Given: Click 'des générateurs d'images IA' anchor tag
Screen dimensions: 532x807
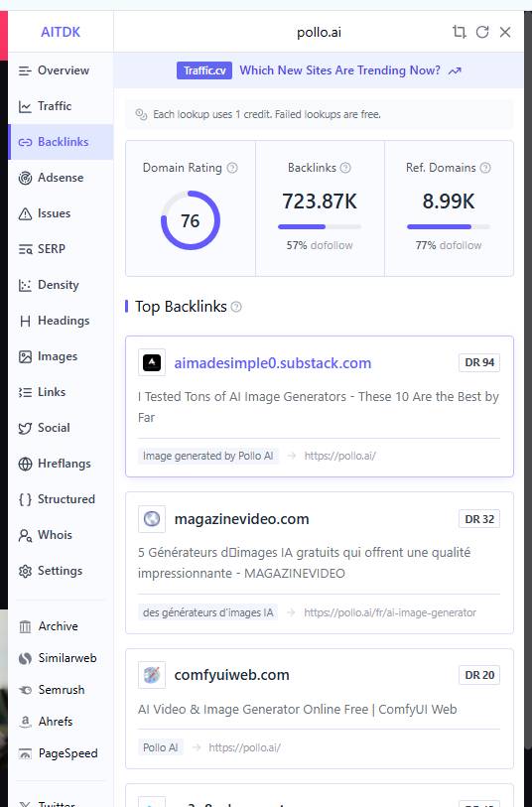Looking at the screenshot, I should tap(207, 612).
